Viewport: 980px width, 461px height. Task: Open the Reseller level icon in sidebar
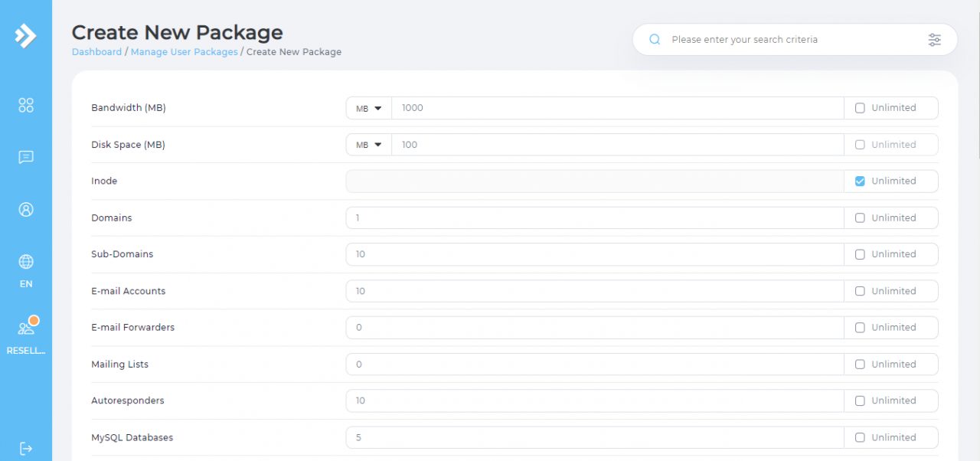(26, 329)
